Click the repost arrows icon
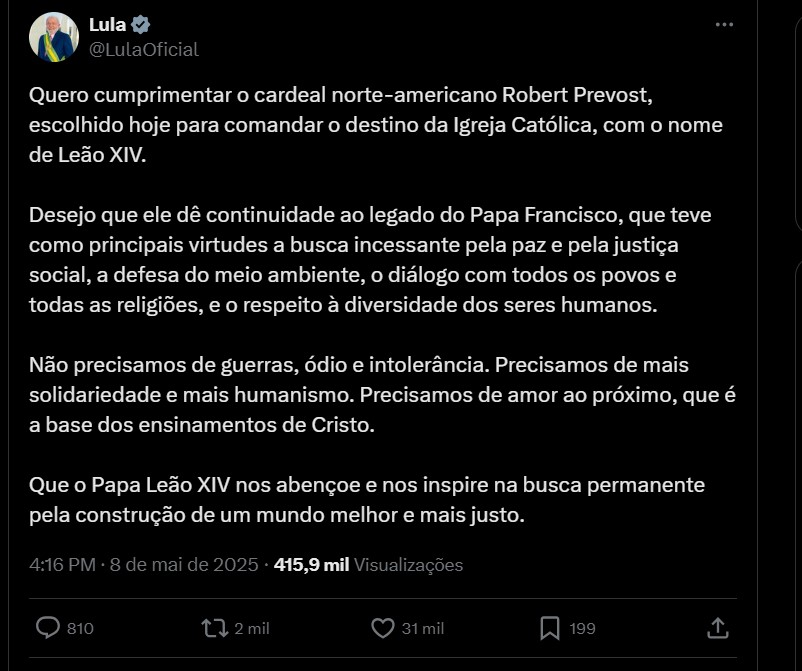The width and height of the screenshot is (802, 671). [x=215, y=628]
